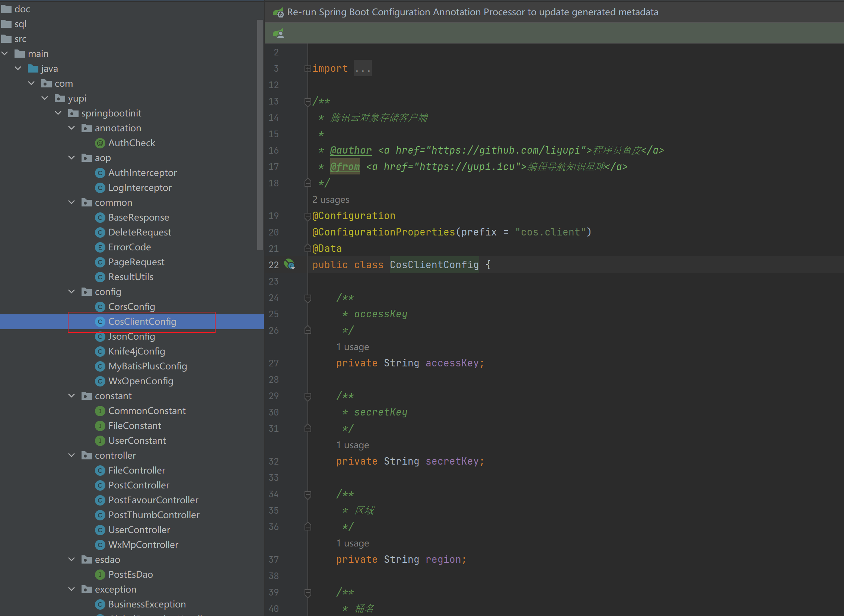Fold the class Javadoc comment at line 13
The height and width of the screenshot is (616, 844).
tap(308, 102)
